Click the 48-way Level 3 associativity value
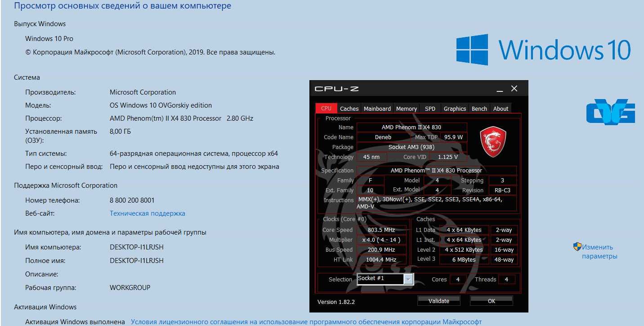Viewport: 644px width, 326px height. [x=504, y=260]
